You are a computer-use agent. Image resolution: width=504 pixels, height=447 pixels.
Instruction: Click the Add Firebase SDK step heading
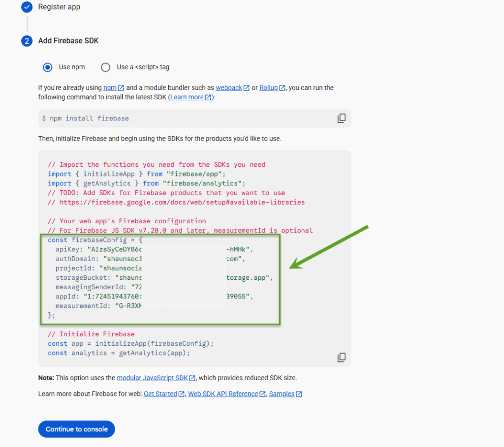click(68, 41)
